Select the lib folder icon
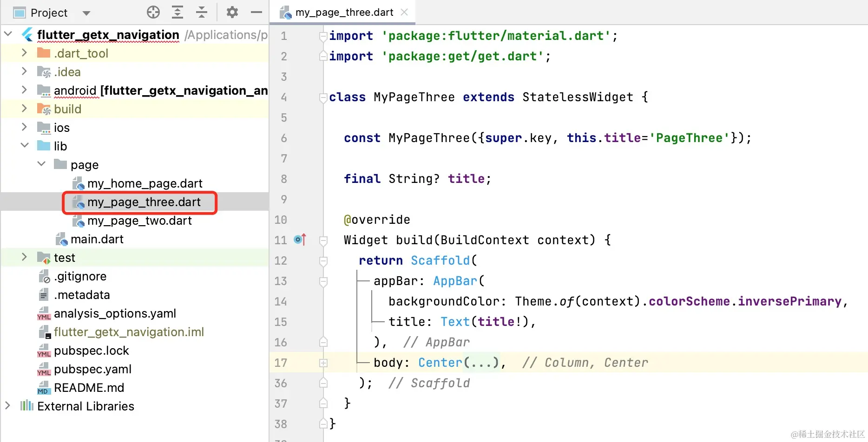Viewport: 868px width, 442px height. [44, 146]
